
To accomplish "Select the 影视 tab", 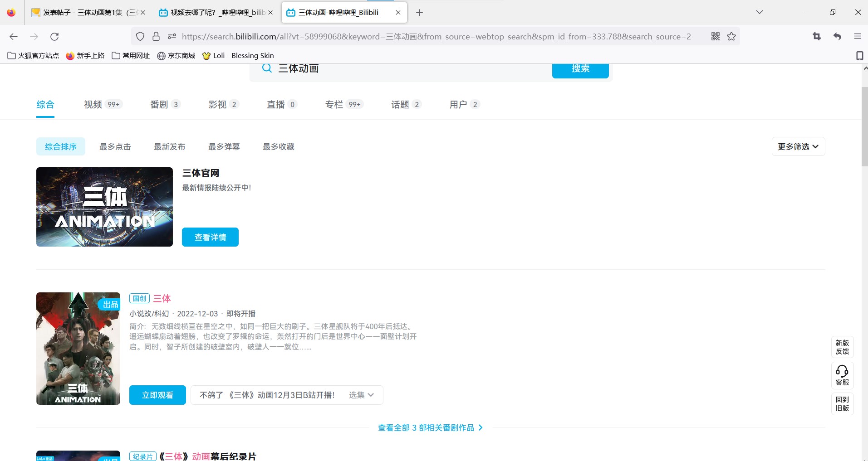I will pyautogui.click(x=223, y=105).
